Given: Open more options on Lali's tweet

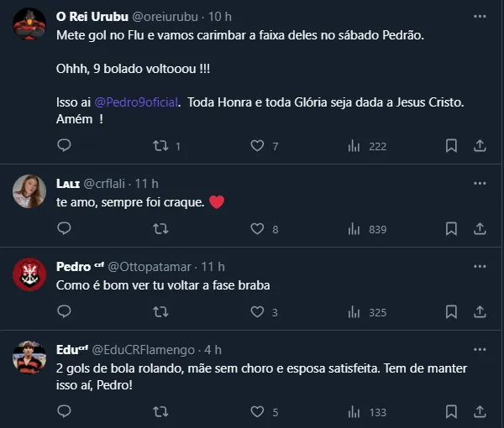Looking at the screenshot, I should click(480, 183).
